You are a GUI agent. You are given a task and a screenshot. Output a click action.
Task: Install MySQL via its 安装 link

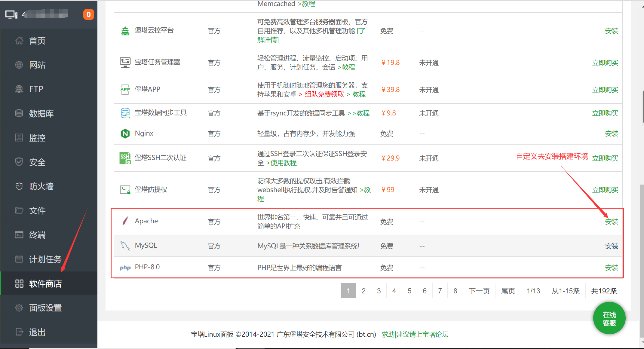pos(612,246)
